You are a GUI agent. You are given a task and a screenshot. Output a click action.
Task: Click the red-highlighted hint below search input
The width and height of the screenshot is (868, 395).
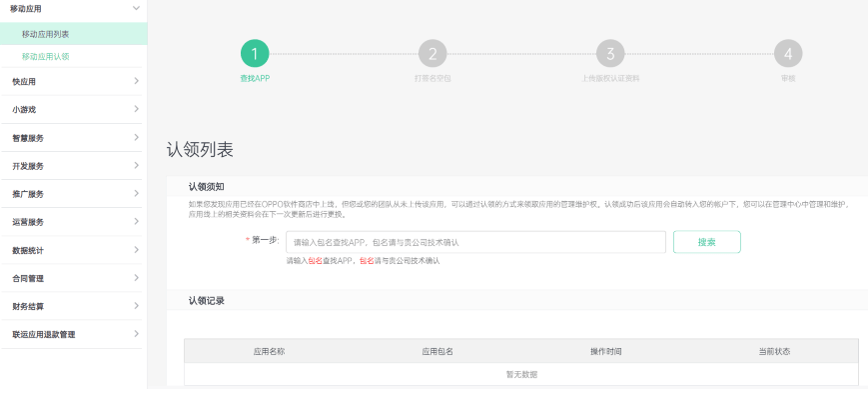(x=363, y=260)
